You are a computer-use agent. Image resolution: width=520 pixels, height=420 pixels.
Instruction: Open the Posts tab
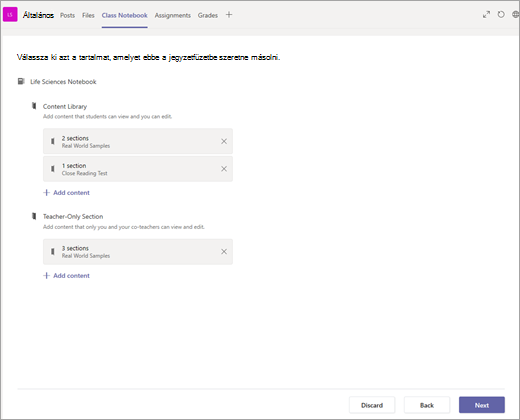tap(67, 15)
